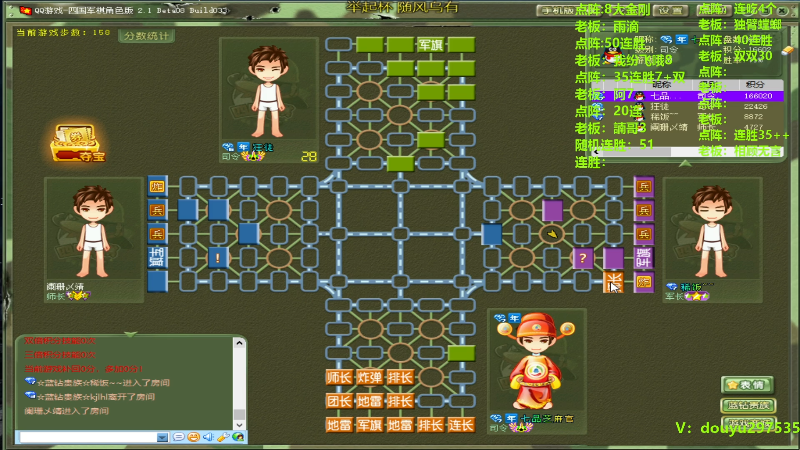Click the blue diamond badge above the bottom player avatar
Screen dimensions: 800x450
click(500, 318)
